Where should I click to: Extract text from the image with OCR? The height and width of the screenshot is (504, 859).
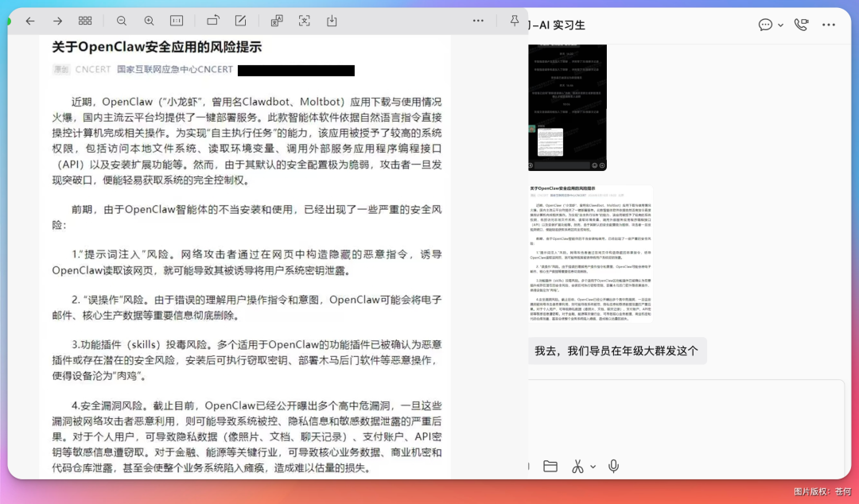click(305, 21)
